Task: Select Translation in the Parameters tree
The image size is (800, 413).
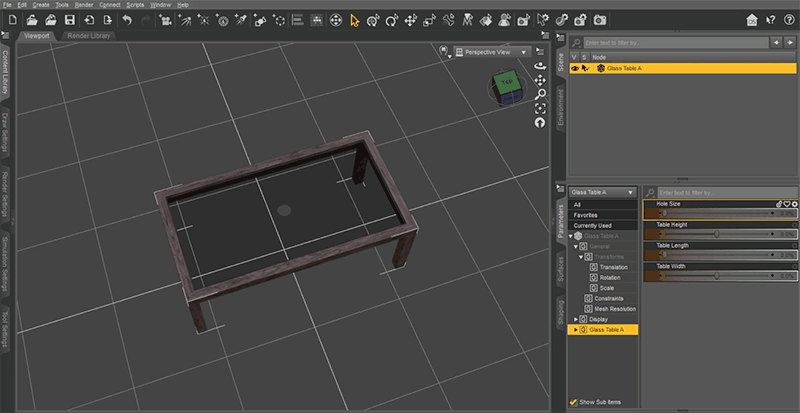Action: coord(614,268)
